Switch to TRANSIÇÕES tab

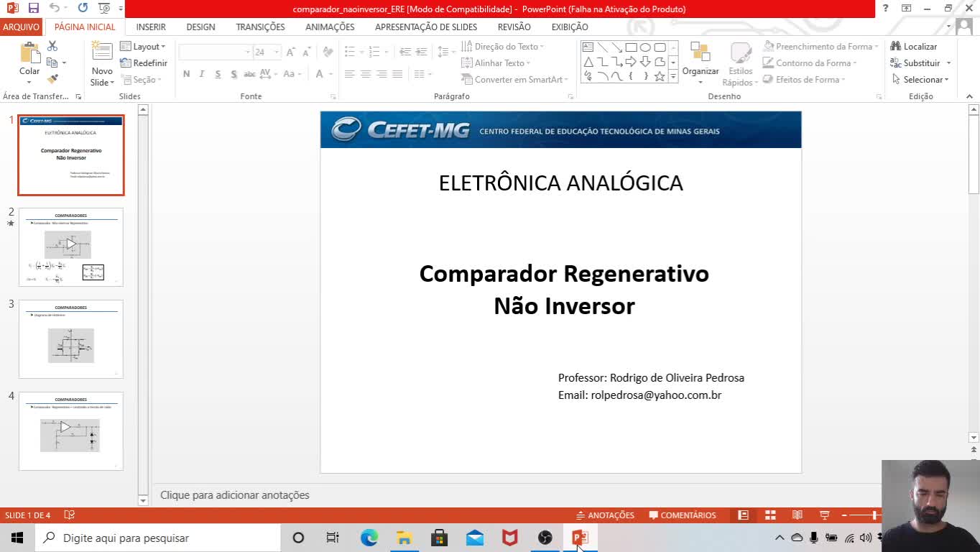[x=260, y=27]
